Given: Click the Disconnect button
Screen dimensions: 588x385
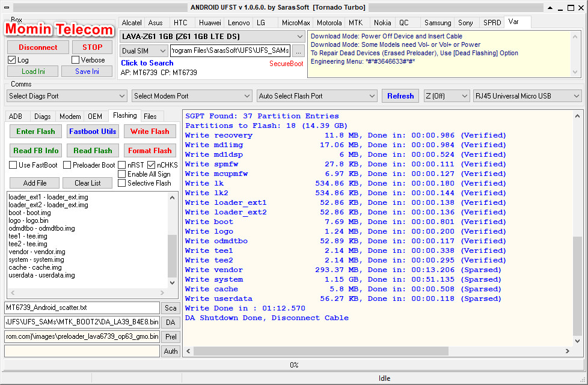Looking at the screenshot, I should pyautogui.click(x=38, y=47).
